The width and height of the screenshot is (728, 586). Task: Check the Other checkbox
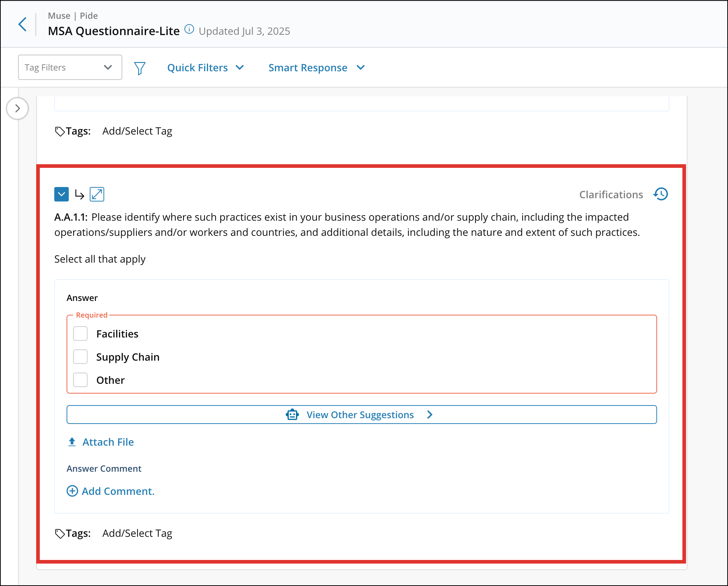(x=80, y=380)
